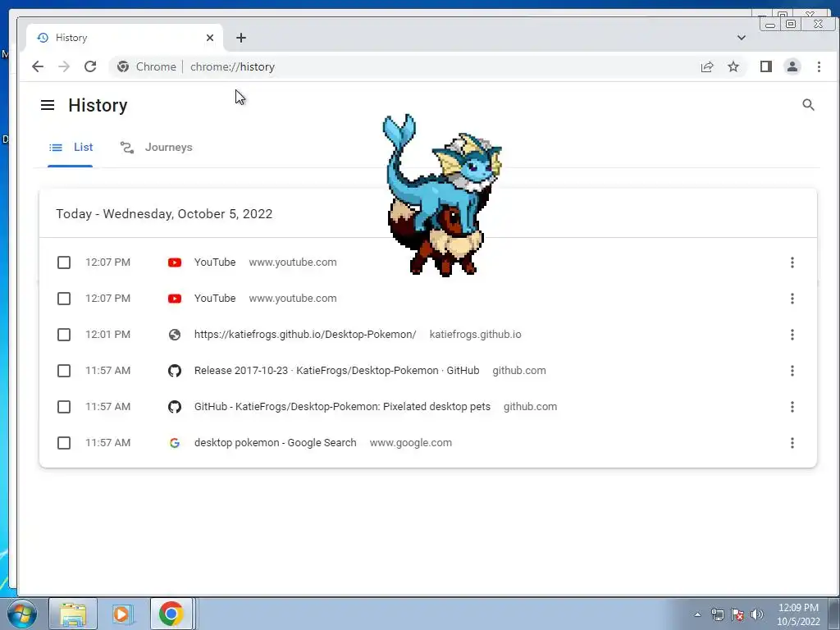Image resolution: width=840 pixels, height=630 pixels.
Task: Open Release 2017-10-23 KatieFrogs link
Action: [336, 371]
